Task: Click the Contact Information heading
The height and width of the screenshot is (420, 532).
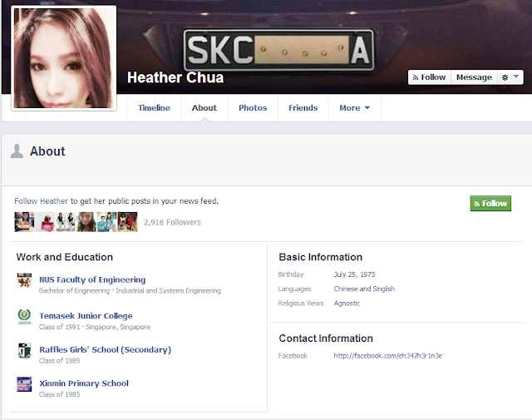Action: [x=326, y=338]
